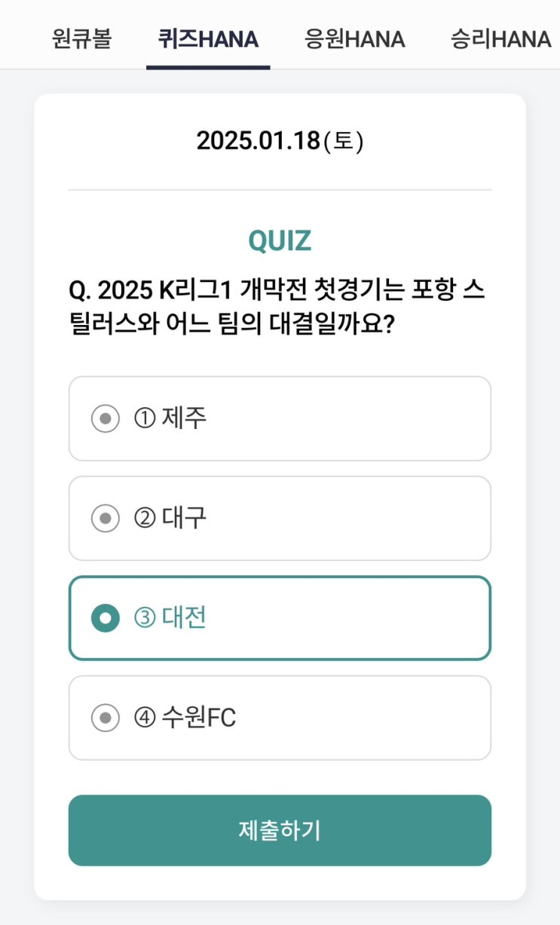
Task: Click the circled number ④ icon
Action: click(145, 718)
